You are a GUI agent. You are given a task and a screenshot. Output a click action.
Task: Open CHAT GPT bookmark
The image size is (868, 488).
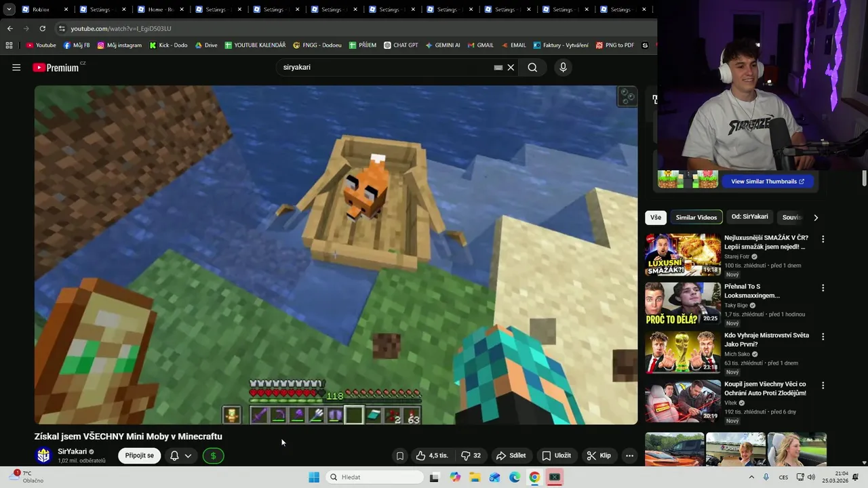click(401, 45)
